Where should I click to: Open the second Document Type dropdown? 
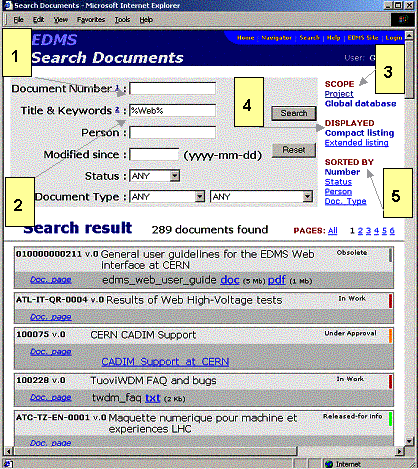262,197
